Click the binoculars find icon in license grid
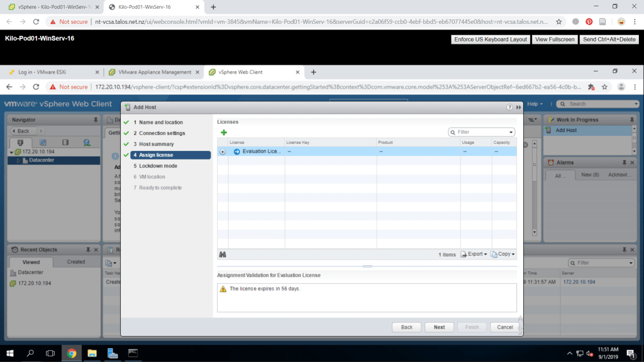Screen dimensions: 644x362 [223, 254]
